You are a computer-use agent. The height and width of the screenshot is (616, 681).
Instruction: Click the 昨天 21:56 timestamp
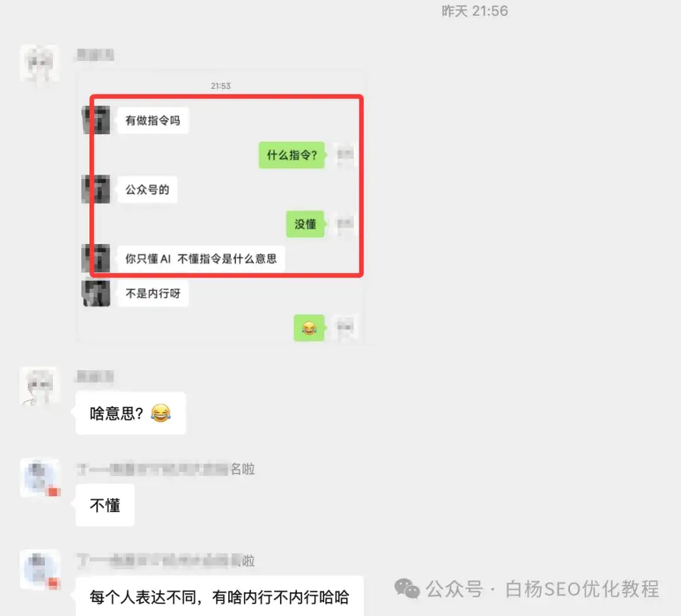point(475,11)
